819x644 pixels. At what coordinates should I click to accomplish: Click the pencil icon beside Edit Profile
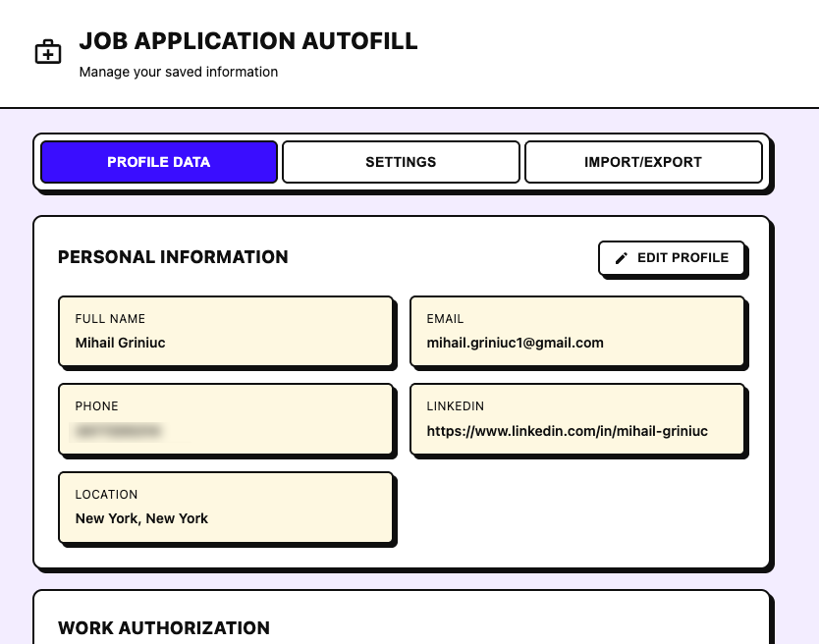pyautogui.click(x=621, y=258)
